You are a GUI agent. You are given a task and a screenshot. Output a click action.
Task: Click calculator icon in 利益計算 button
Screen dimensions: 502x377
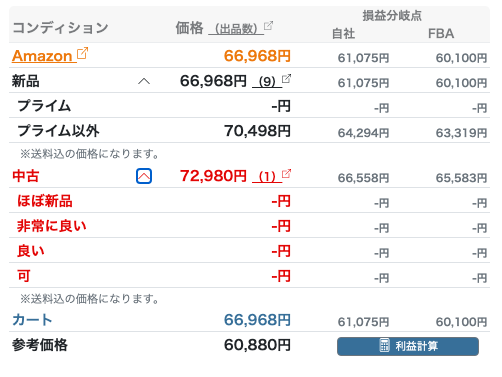click(x=384, y=346)
